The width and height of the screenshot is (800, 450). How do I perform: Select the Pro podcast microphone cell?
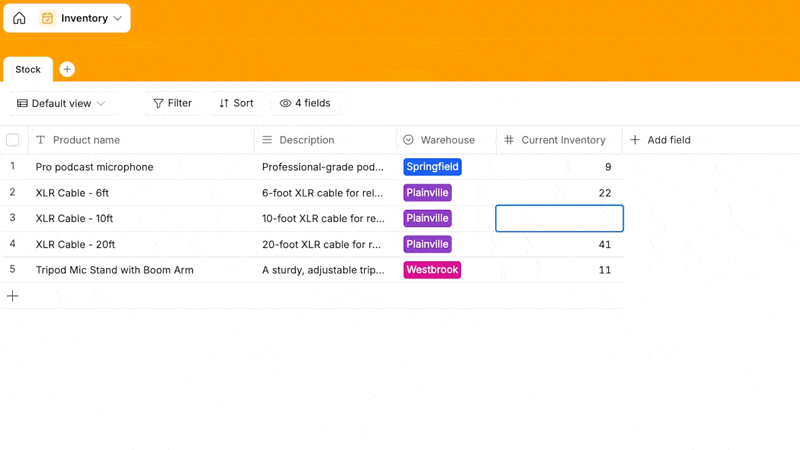pyautogui.click(x=142, y=167)
